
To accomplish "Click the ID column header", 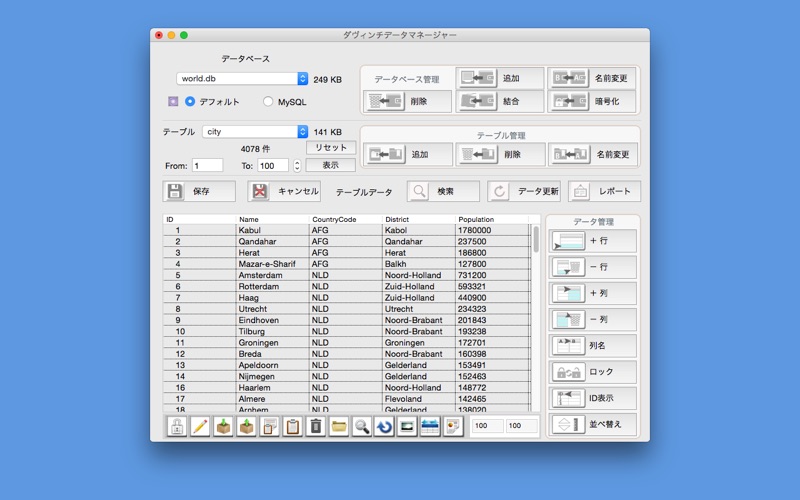I will tap(199, 219).
